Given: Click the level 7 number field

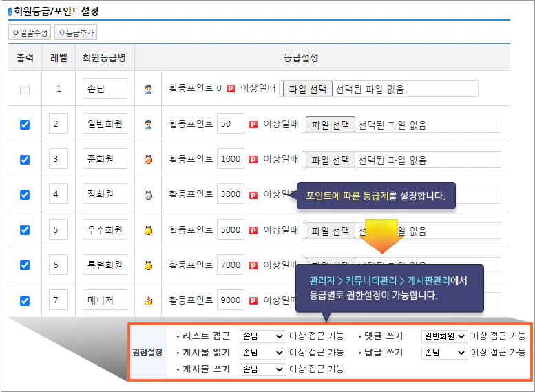Looking at the screenshot, I should pos(59,300).
